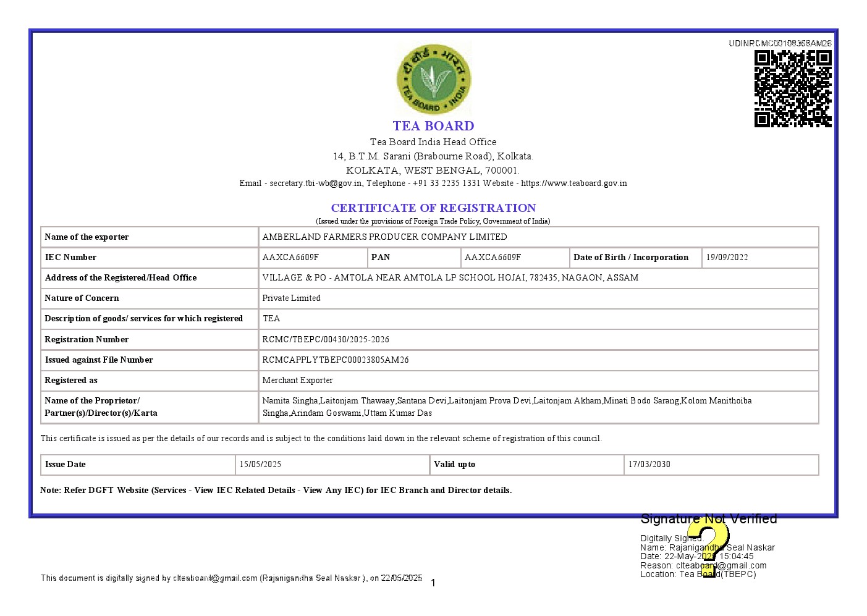The width and height of the screenshot is (867, 616).
Task: Click the Tea Board India logo
Action: (x=434, y=78)
